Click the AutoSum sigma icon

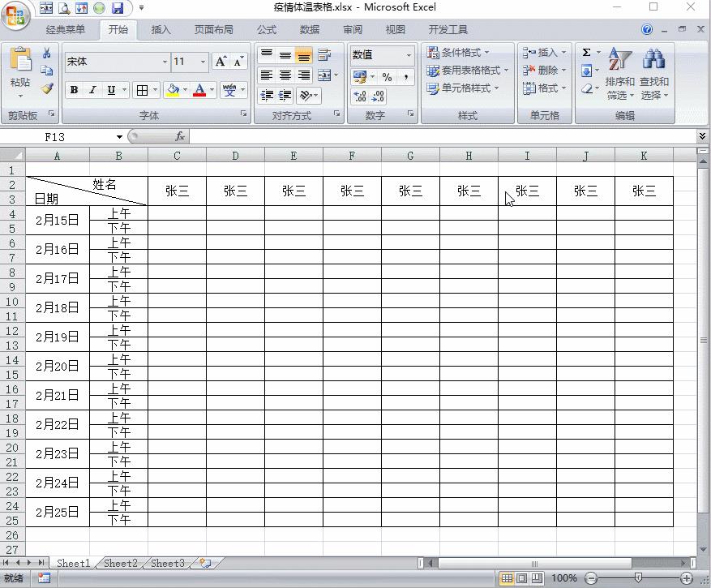coord(586,52)
